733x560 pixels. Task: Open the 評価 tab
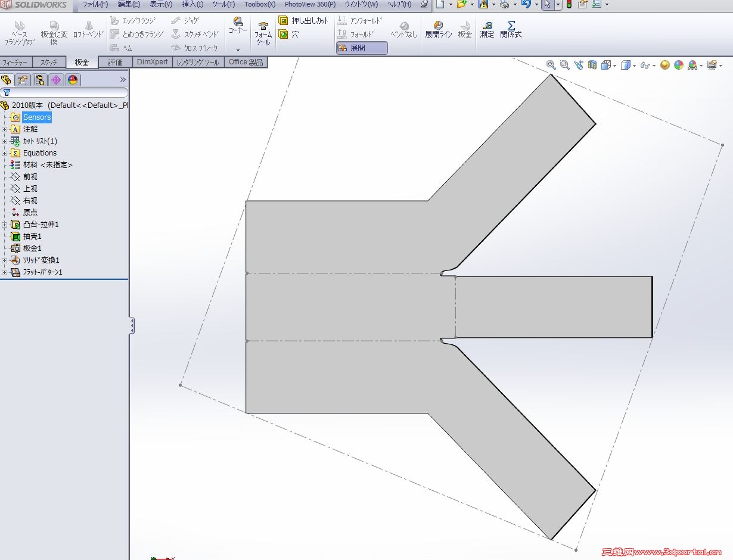[x=116, y=62]
